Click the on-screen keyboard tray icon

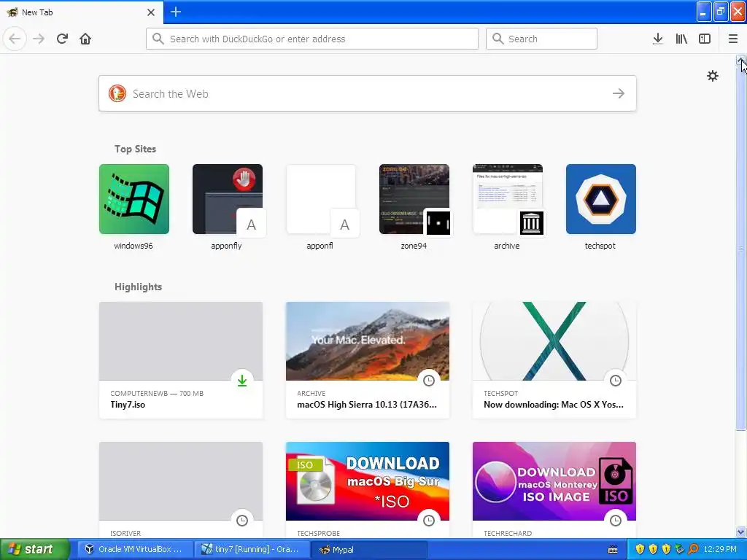coord(613,550)
